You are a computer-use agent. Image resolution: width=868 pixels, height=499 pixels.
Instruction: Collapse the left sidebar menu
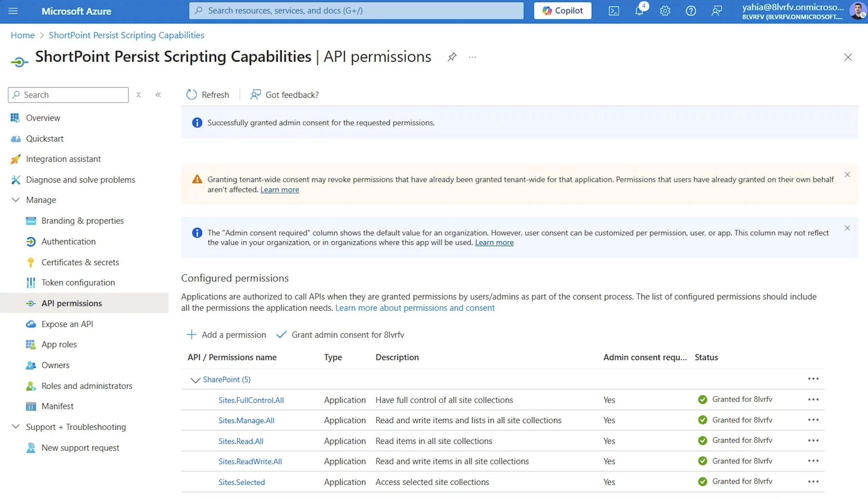click(158, 95)
